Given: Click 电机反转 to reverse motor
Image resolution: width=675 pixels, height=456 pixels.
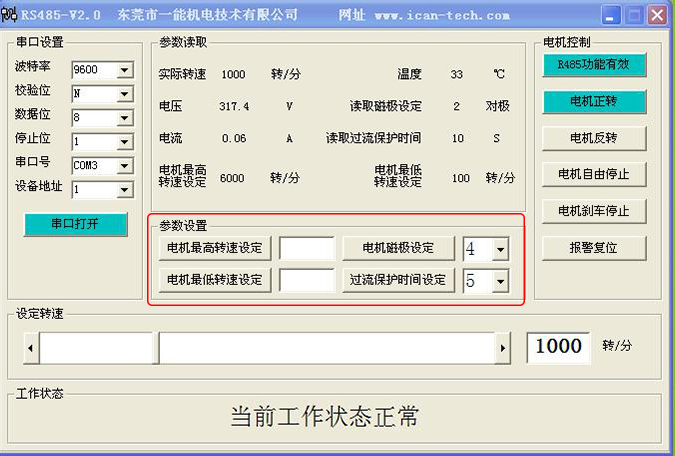Looking at the screenshot, I should pyautogui.click(x=594, y=138).
